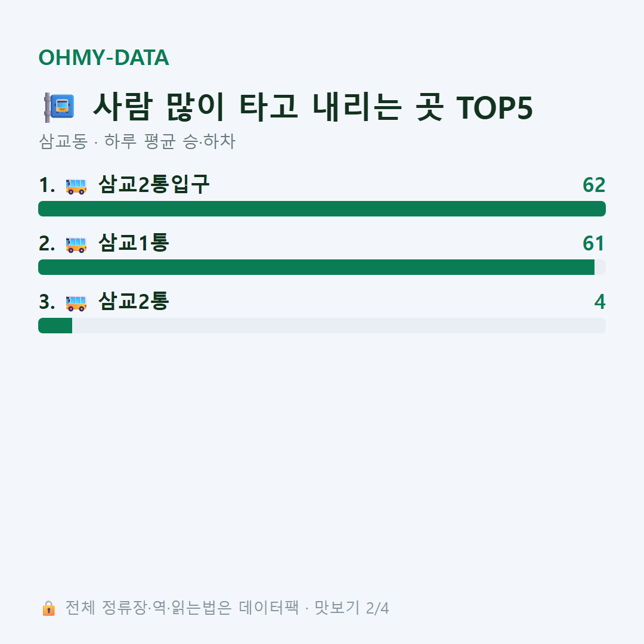Click the bus icon beside 삼교2통입구
This screenshot has height=644, width=644.
(x=76, y=186)
